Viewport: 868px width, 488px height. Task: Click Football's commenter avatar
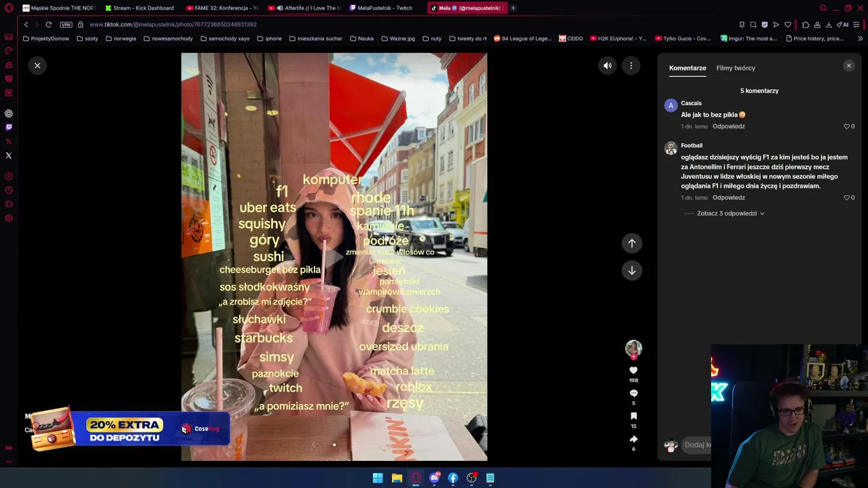point(671,148)
